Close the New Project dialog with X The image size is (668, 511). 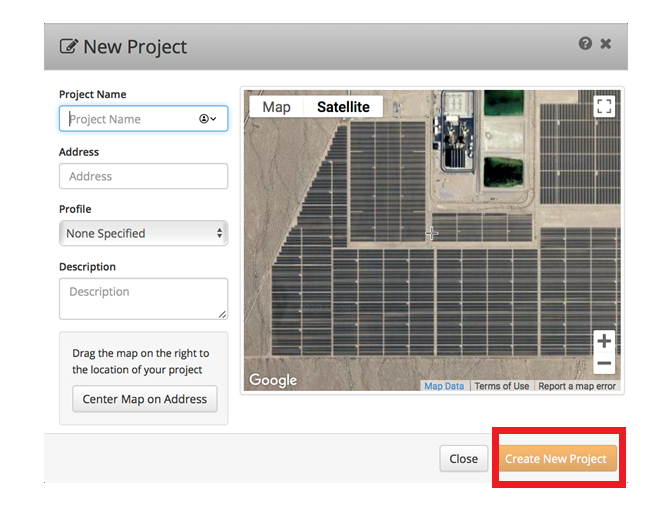coord(605,43)
